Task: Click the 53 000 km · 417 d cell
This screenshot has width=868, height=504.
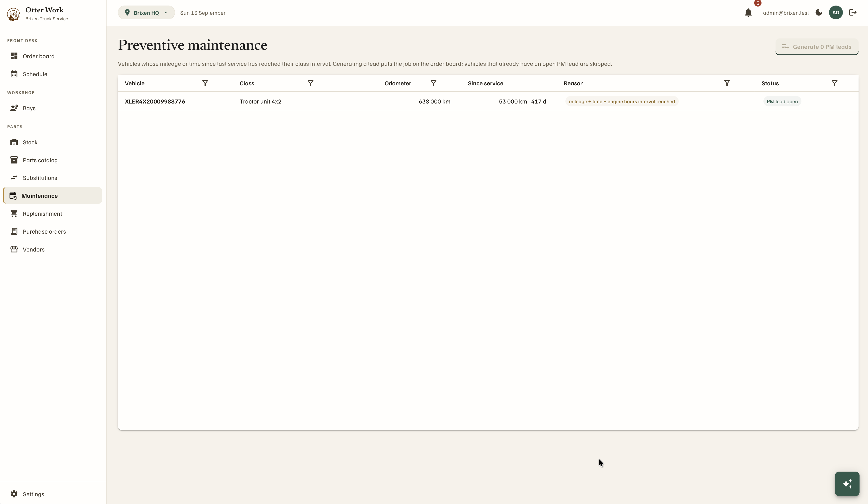Action: pos(523,102)
